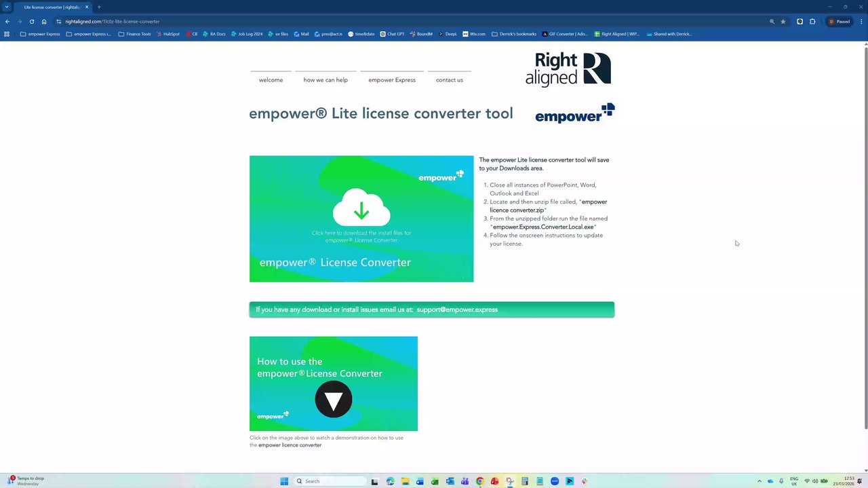Open the how we can help menu item
Viewport: 868px width, 488px height.
(325, 80)
